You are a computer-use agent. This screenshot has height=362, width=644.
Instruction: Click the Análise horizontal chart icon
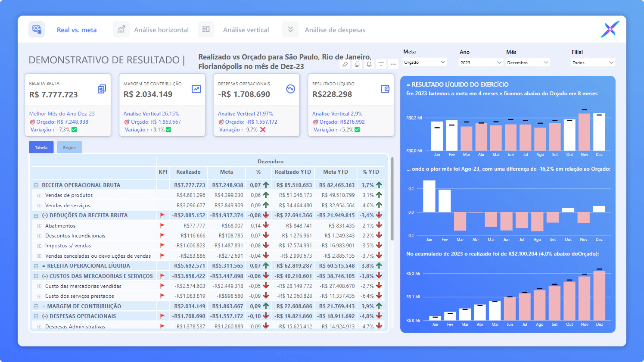[121, 29]
